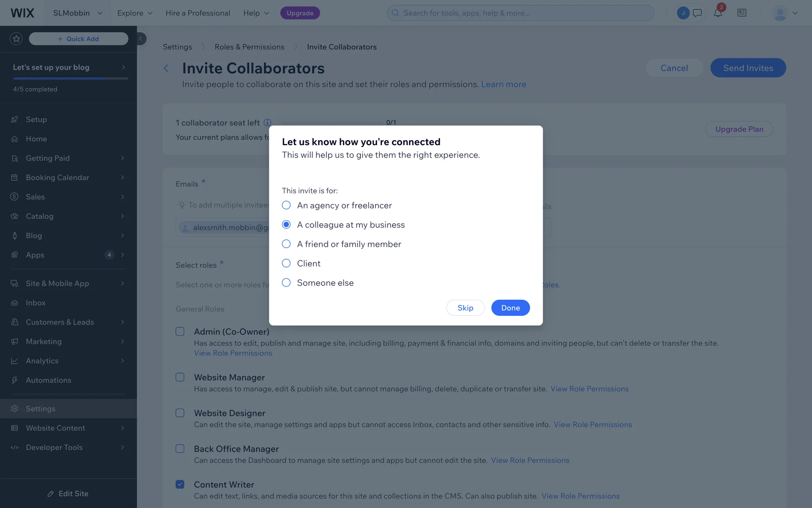Image resolution: width=812 pixels, height=508 pixels.
Task: Open the user account avatar dropdown
Action: [x=785, y=13]
